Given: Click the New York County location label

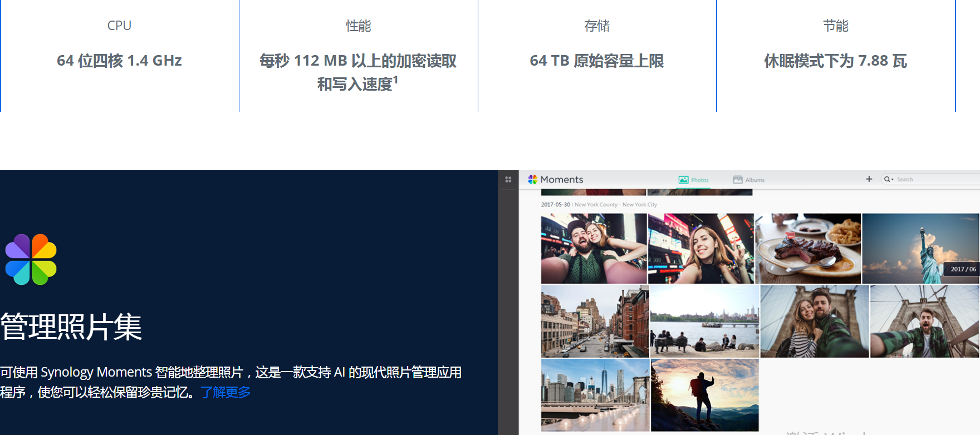Looking at the screenshot, I should click(596, 205).
